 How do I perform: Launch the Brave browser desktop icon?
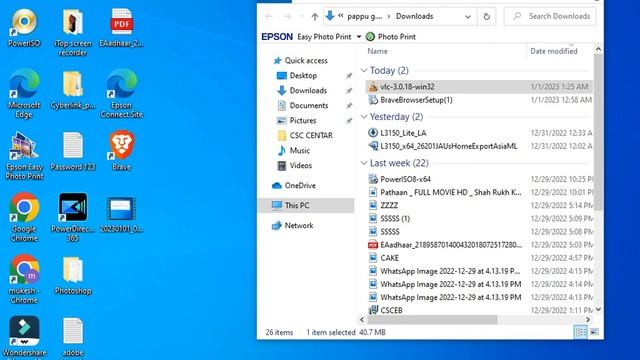click(121, 151)
